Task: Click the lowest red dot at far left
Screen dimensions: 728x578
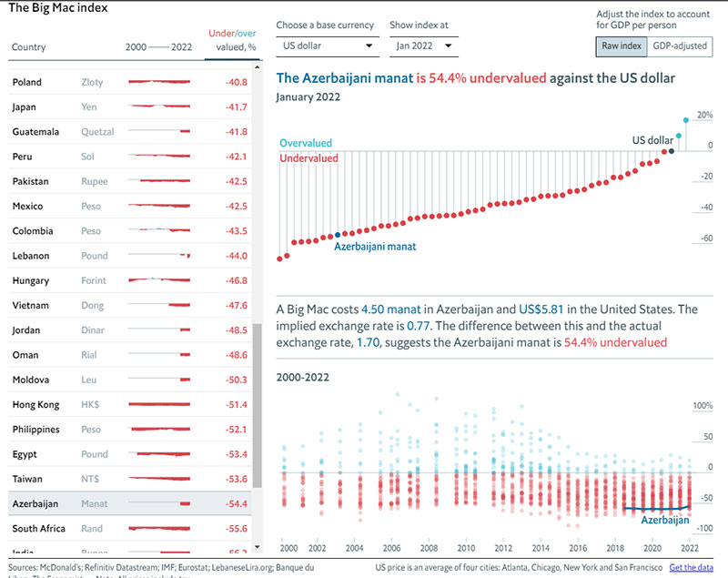Action: (x=279, y=259)
